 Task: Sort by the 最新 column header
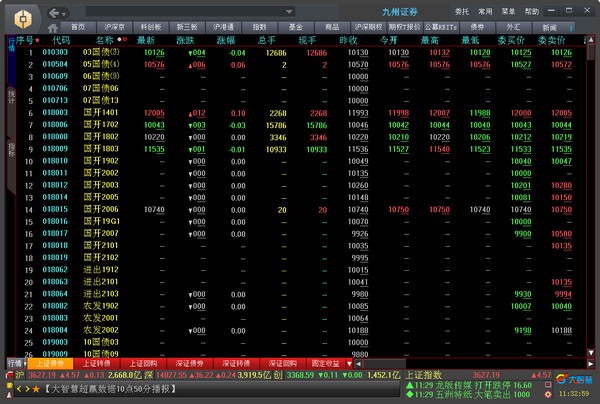(146, 40)
